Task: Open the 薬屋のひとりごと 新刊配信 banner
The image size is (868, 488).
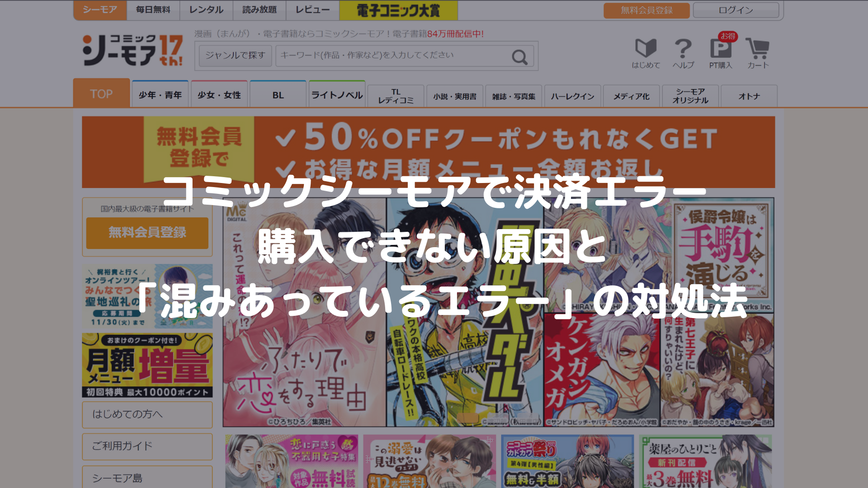Action: (x=705, y=461)
